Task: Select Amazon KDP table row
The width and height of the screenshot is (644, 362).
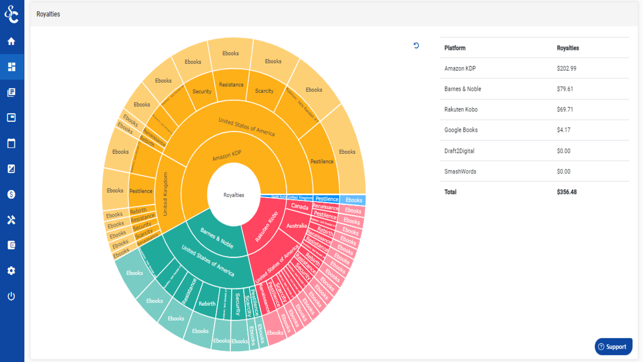Action: (x=535, y=68)
